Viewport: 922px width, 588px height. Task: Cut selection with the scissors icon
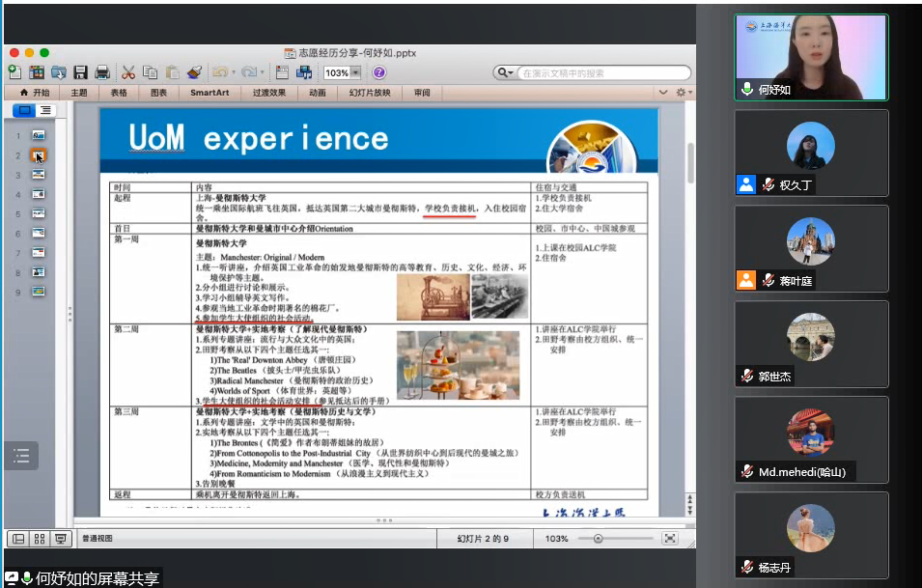tap(128, 72)
